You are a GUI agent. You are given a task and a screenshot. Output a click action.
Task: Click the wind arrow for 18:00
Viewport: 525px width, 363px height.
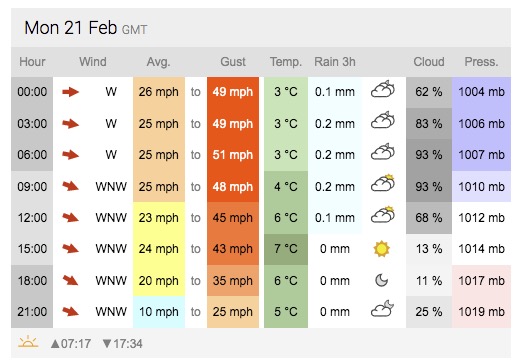coord(70,280)
